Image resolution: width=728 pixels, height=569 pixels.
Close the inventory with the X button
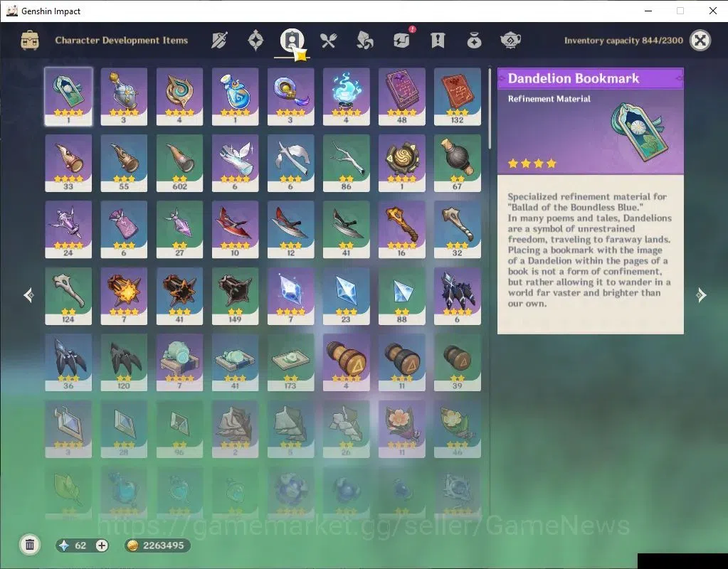700,41
